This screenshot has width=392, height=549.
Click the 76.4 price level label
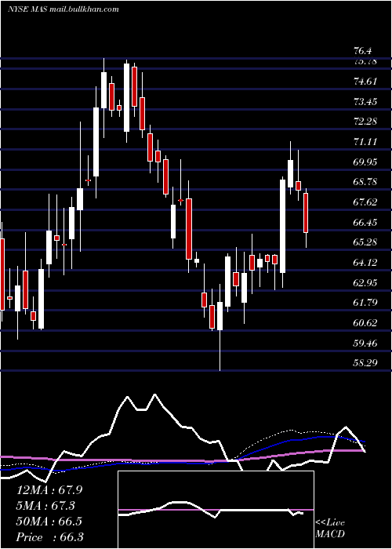click(363, 51)
